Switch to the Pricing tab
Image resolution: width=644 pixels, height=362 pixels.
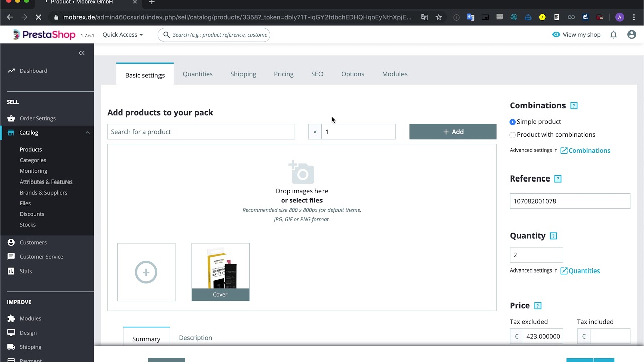(284, 74)
